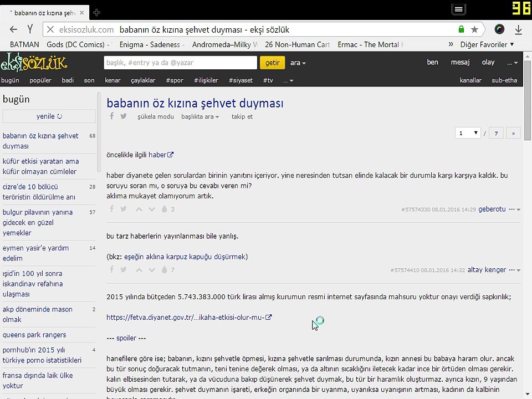The width and height of the screenshot is (532, 399).
Task: Expand more channels dots in nav bar
Action: 288,80
